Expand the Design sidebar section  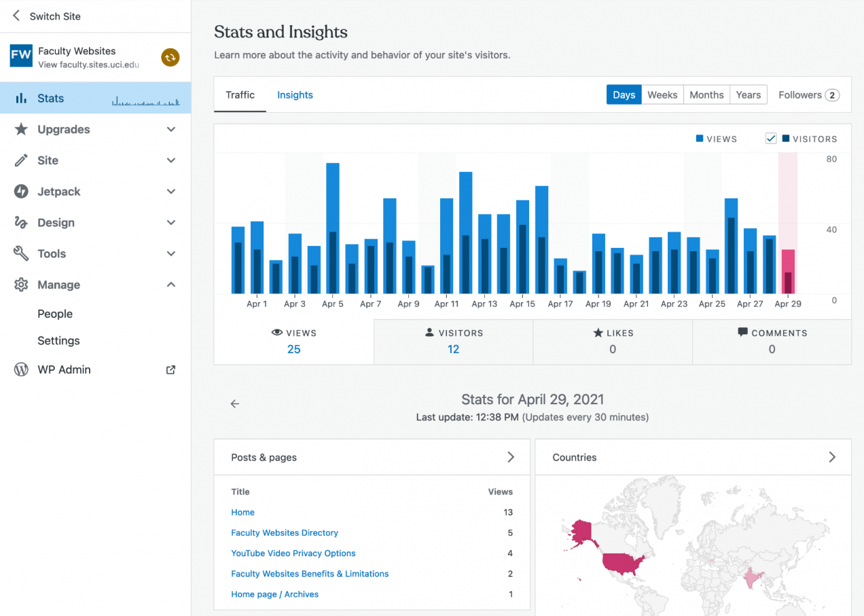[171, 223]
